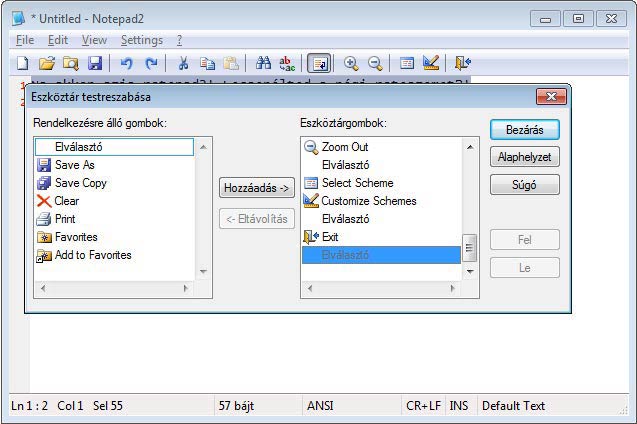Click the Exit door toolbar icon
Image resolution: width=637 pixels, height=424 pixels.
(463, 63)
